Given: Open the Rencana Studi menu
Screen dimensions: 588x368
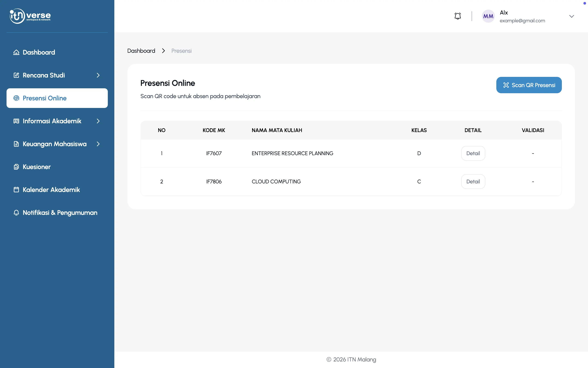Looking at the screenshot, I should pyautogui.click(x=57, y=75).
